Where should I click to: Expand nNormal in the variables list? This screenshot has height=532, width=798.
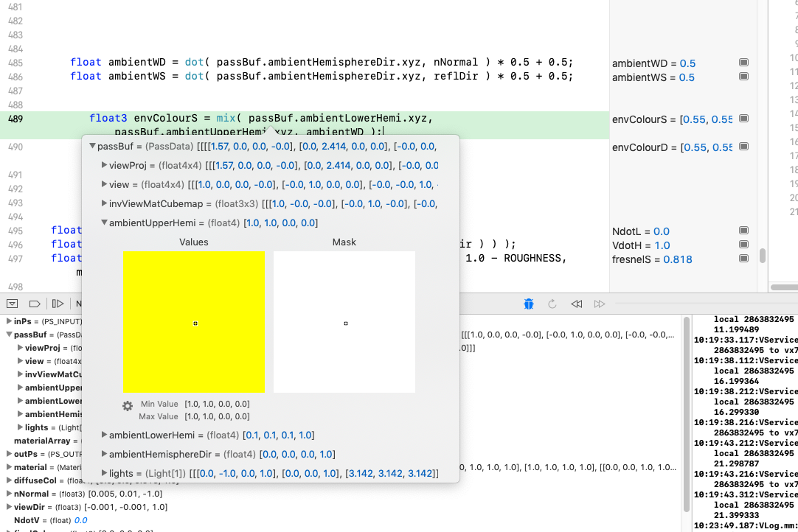[9, 494]
